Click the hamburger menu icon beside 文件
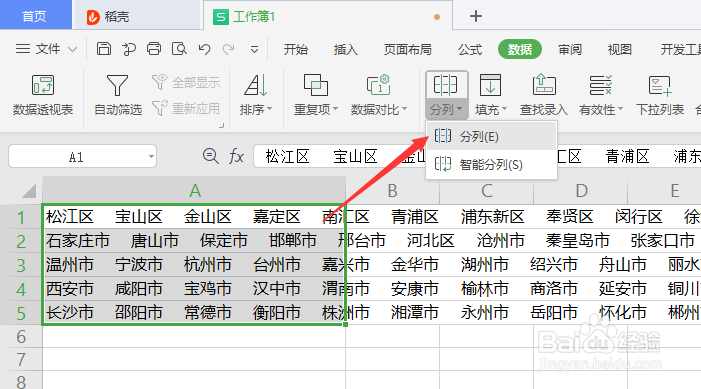 tap(23, 49)
